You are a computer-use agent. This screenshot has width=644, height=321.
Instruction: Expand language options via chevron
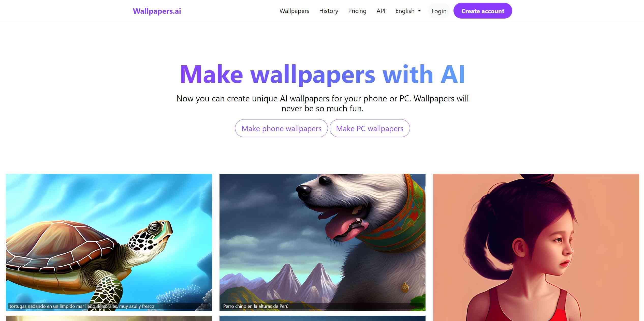tap(420, 10)
